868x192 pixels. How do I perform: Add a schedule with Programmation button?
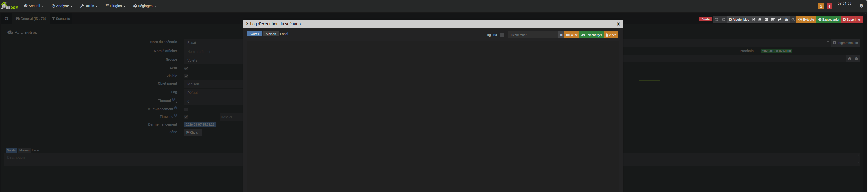coord(845,43)
